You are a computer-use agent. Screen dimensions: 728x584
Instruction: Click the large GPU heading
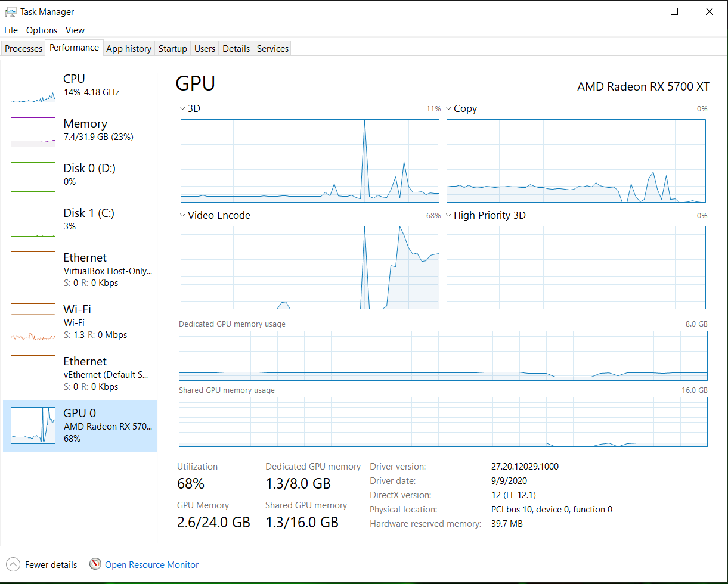coord(195,83)
